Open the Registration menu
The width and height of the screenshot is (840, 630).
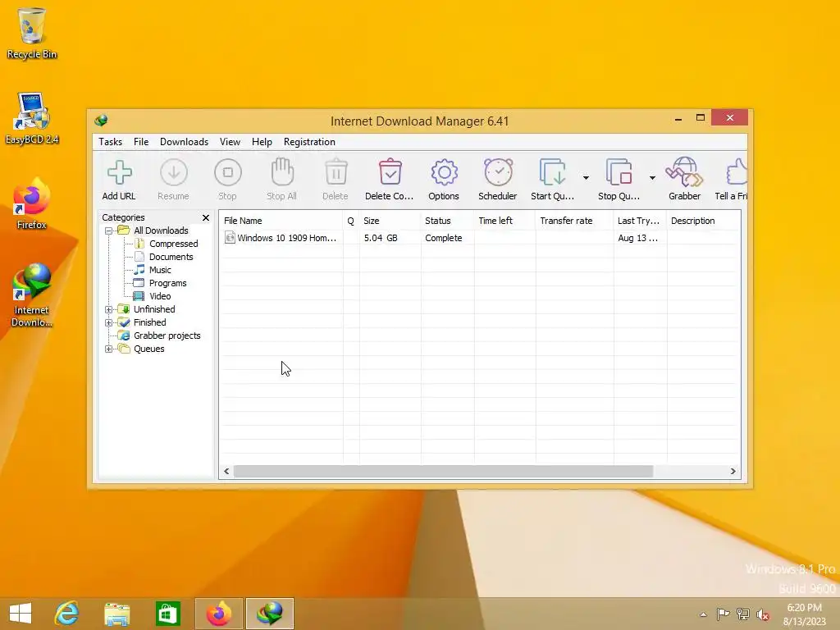[309, 142]
